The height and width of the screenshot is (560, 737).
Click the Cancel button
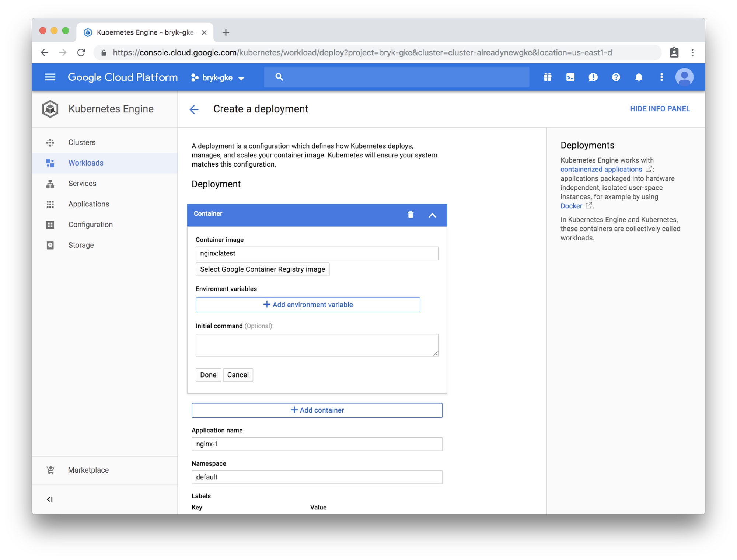(x=238, y=375)
